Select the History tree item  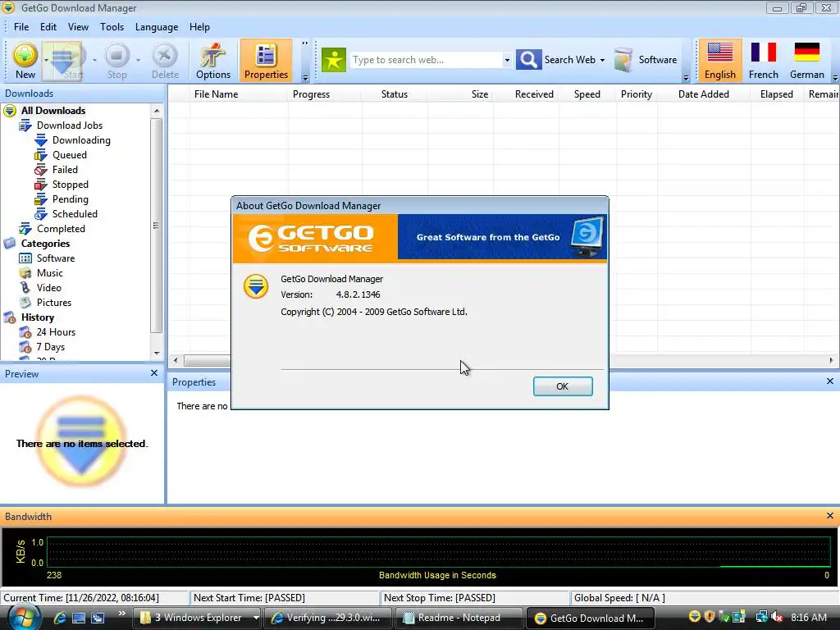click(38, 317)
